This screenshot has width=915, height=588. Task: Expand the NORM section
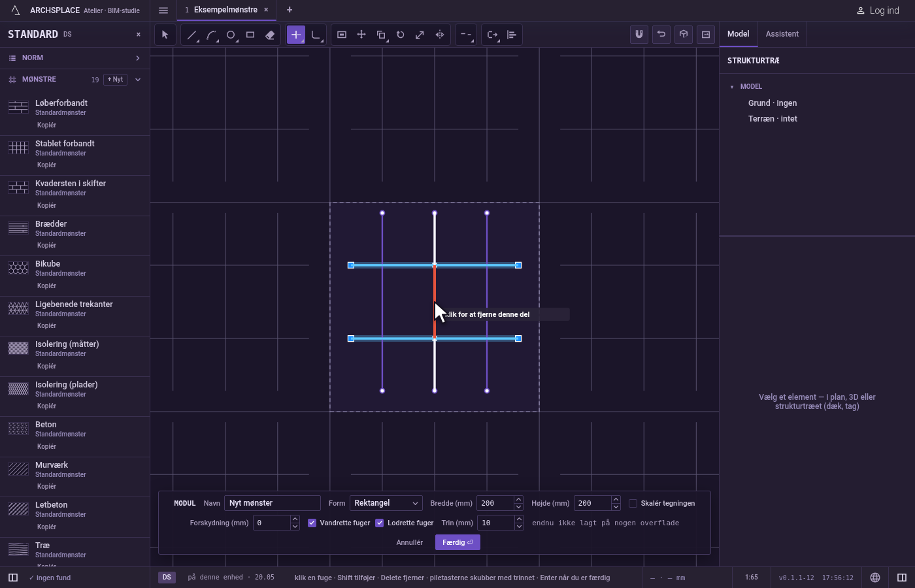(x=75, y=58)
